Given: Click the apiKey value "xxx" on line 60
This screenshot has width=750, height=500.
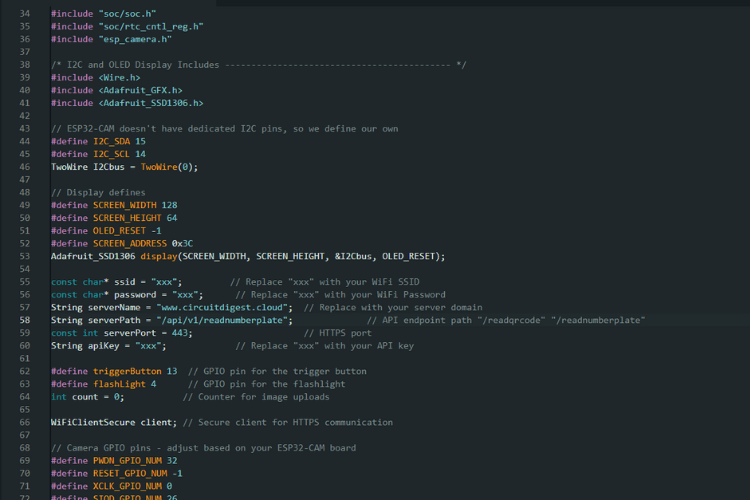Looking at the screenshot, I should point(148,345).
